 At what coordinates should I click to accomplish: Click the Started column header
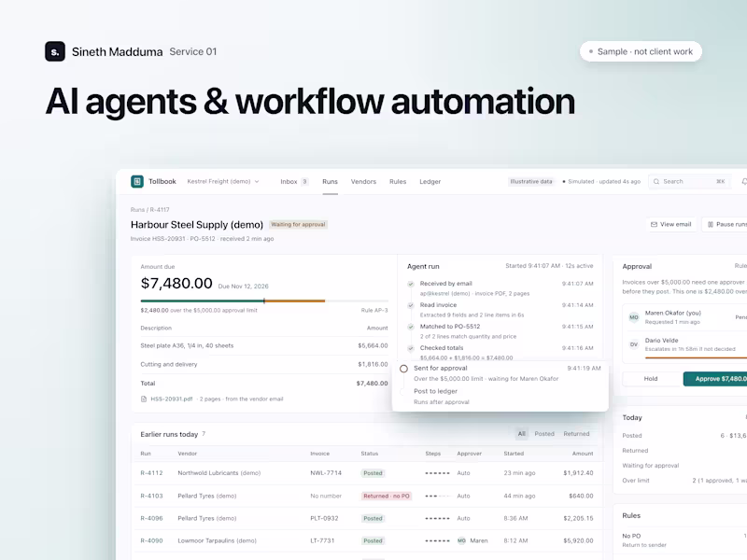514,454
